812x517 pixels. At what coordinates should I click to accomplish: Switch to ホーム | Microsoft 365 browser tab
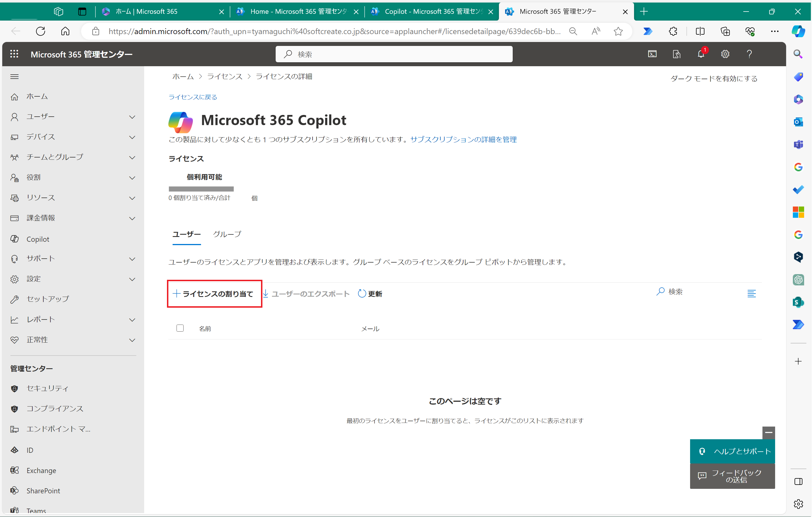(162, 12)
